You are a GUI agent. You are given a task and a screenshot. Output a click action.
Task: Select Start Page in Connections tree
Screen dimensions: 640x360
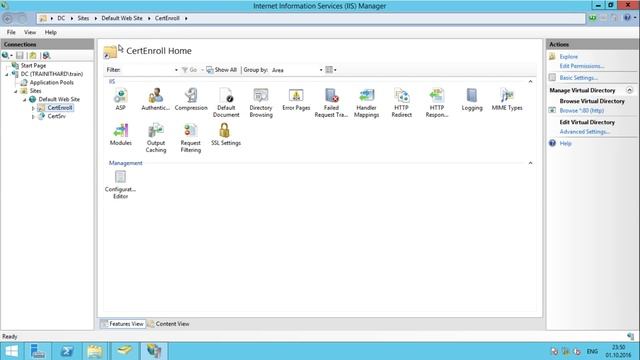[33, 65]
